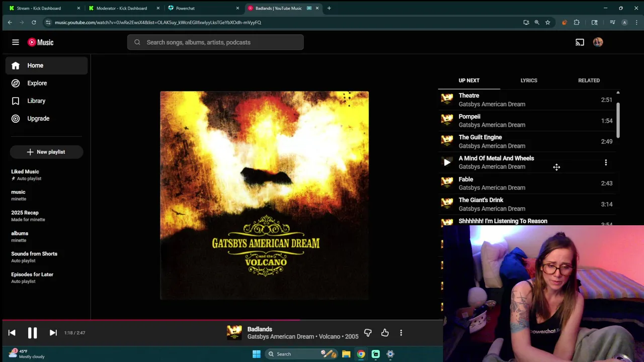The width and height of the screenshot is (644, 362).
Task: Click the player bar album thumbnail
Action: coord(234,333)
